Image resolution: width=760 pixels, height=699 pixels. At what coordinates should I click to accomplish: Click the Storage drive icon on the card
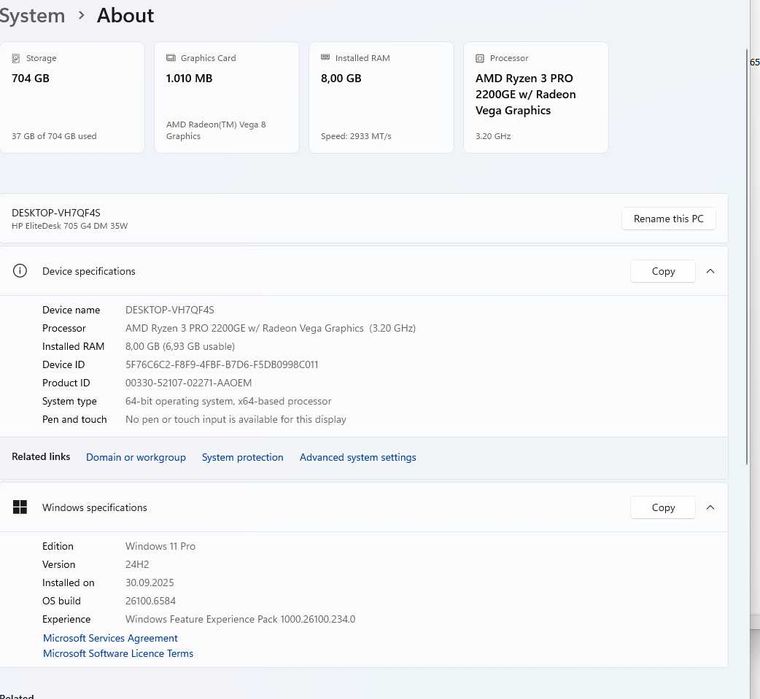(16, 59)
